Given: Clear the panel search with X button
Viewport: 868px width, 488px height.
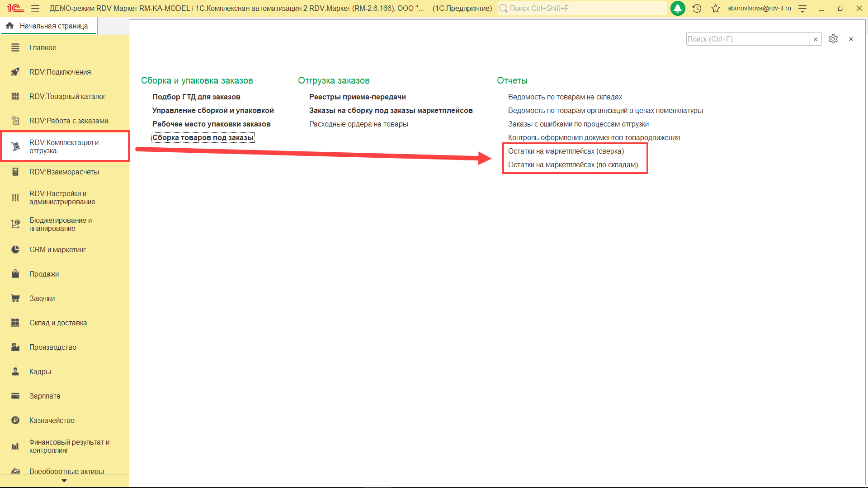Looking at the screenshot, I should pos(815,39).
